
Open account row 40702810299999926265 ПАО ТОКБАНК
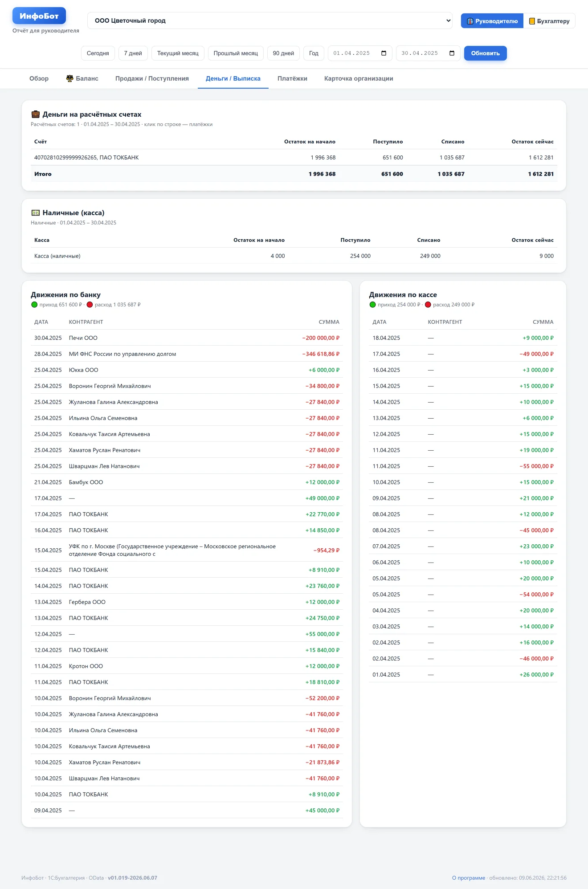click(x=294, y=158)
